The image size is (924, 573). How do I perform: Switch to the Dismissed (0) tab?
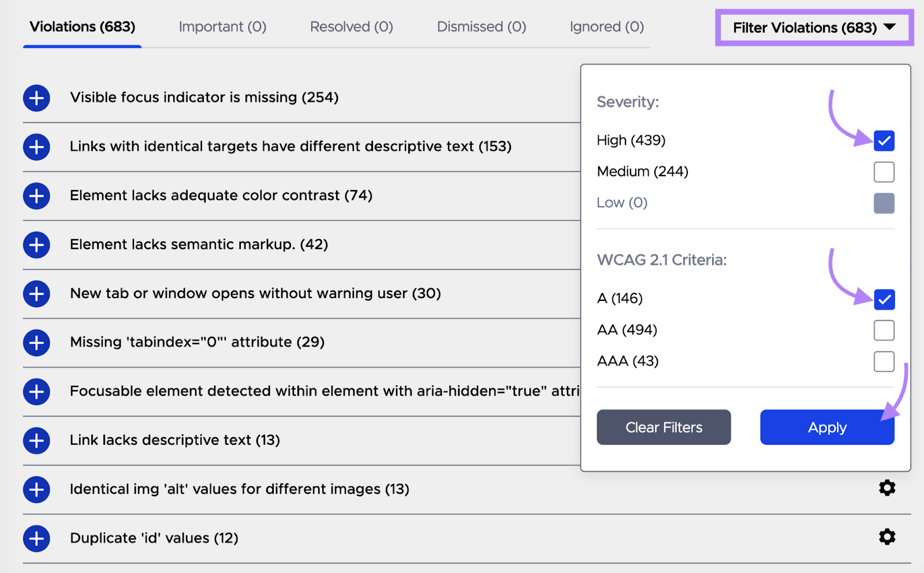coord(481,27)
